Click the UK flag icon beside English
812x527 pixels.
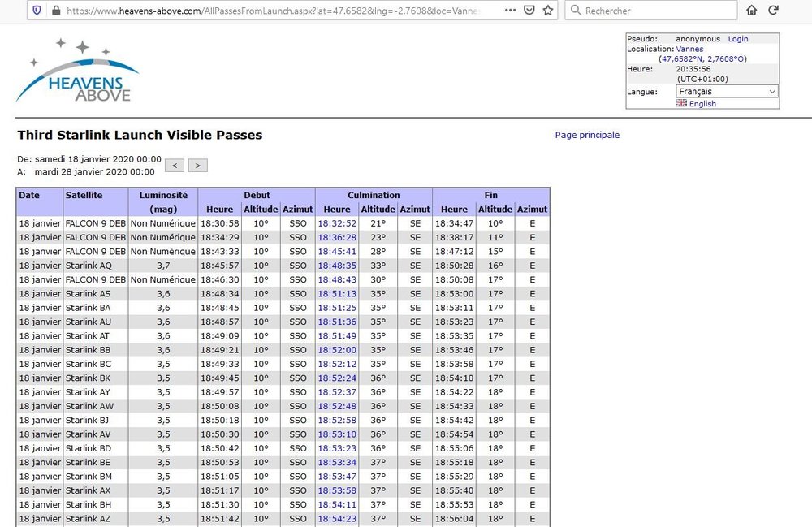click(x=681, y=103)
